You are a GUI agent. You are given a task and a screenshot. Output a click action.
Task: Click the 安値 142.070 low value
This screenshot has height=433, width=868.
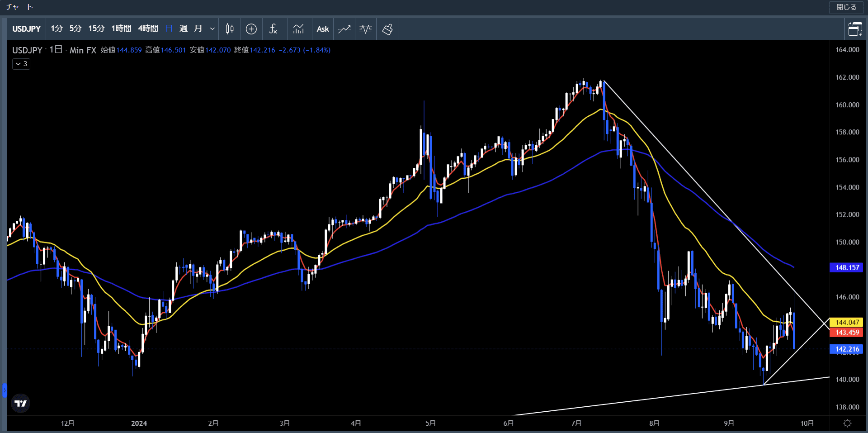click(210, 50)
